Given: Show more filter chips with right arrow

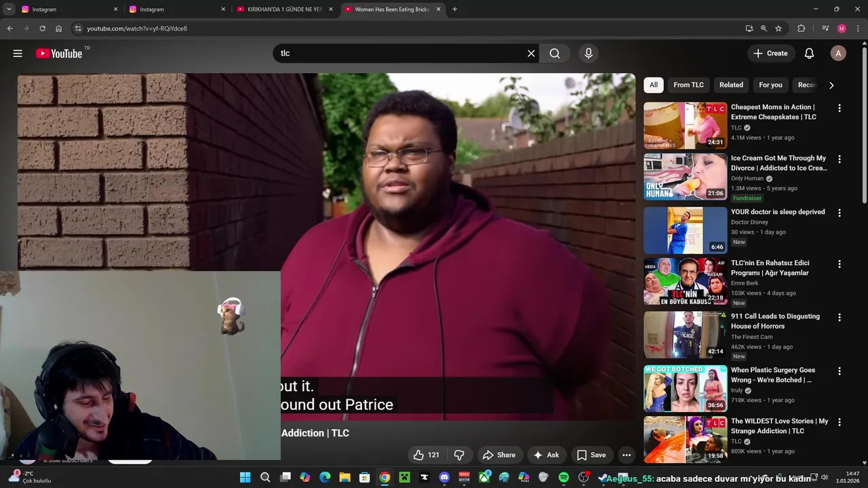Looking at the screenshot, I should coord(831,85).
